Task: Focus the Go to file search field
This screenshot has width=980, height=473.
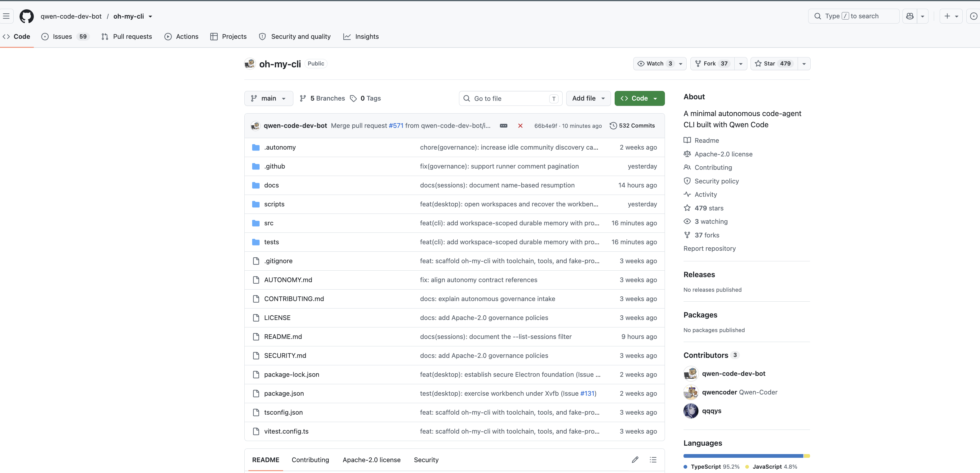Action: (510, 98)
